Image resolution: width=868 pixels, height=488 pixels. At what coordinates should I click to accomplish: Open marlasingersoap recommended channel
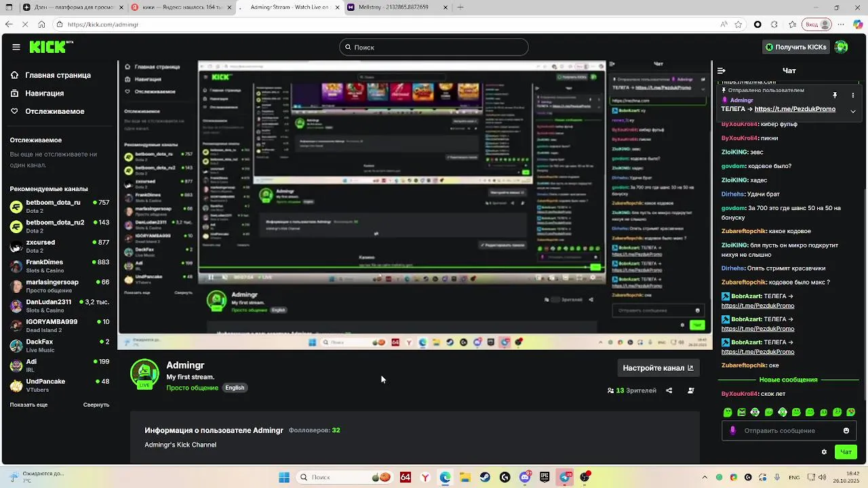[x=60, y=286]
